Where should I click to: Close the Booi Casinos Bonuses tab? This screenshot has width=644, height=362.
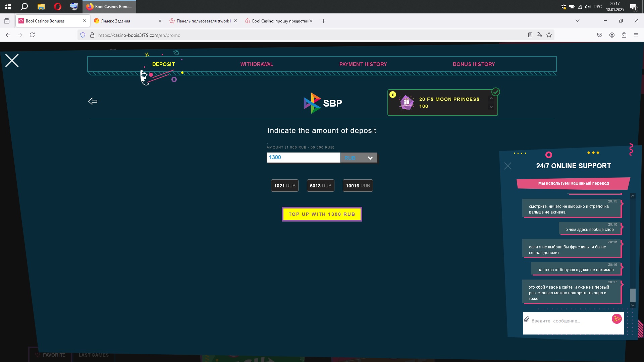click(85, 21)
